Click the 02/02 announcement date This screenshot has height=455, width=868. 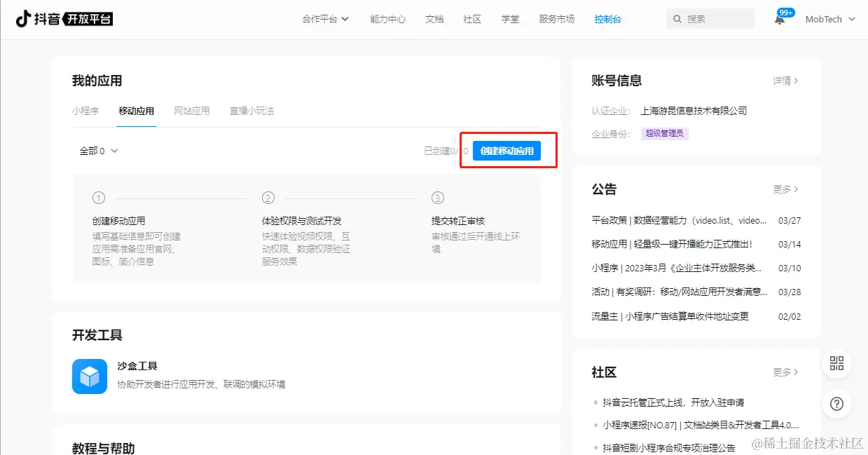(790, 316)
